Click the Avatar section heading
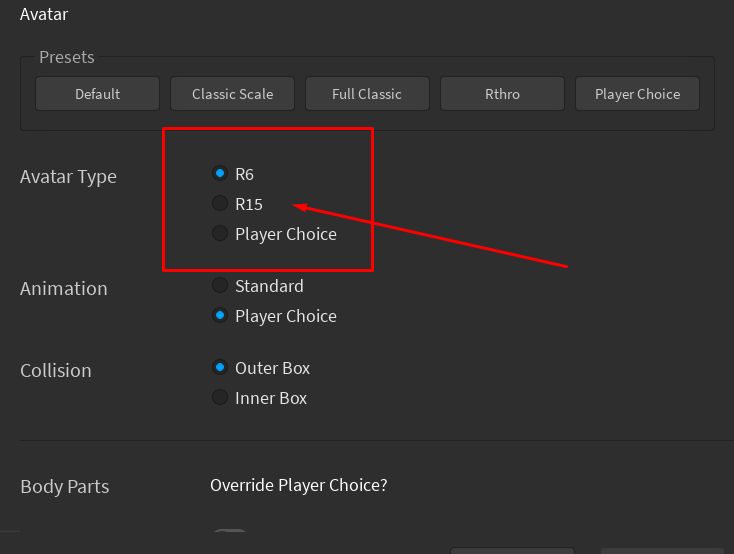The image size is (734, 554). [x=44, y=14]
